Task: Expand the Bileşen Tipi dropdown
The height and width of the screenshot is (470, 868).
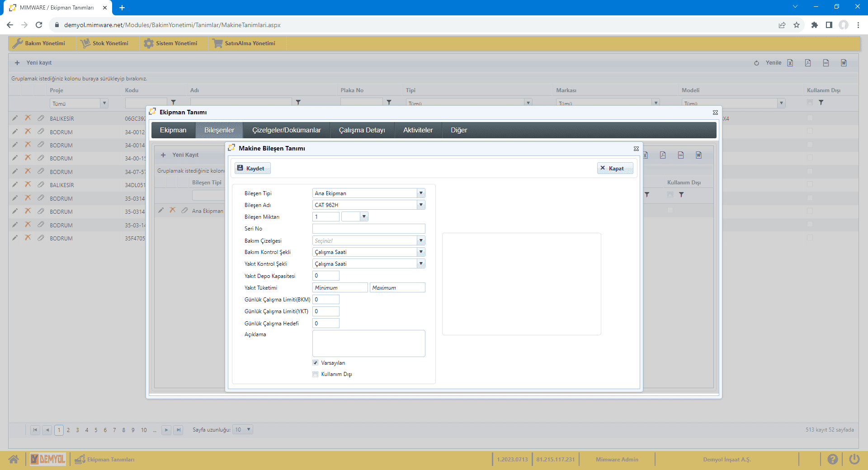Action: 421,193
